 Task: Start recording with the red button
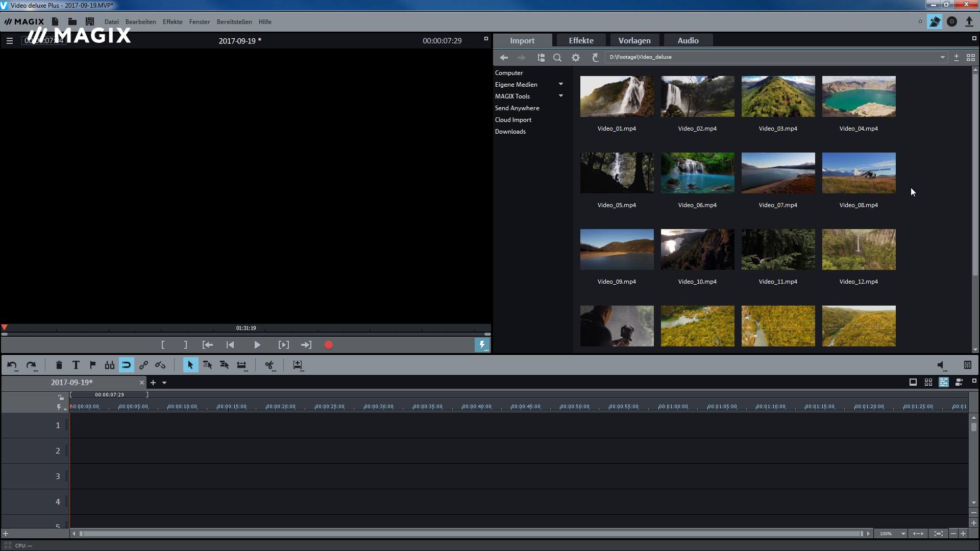pyautogui.click(x=329, y=345)
